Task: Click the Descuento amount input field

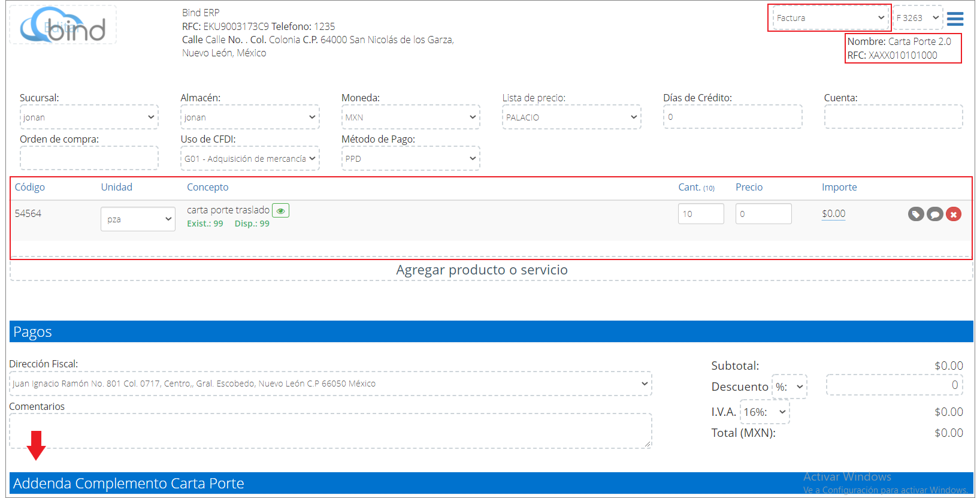Action: click(x=894, y=385)
